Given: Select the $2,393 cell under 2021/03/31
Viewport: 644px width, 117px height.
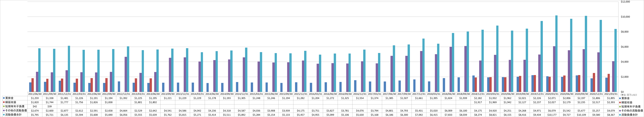Looking at the screenshot, I should click(x=611, y=102).
